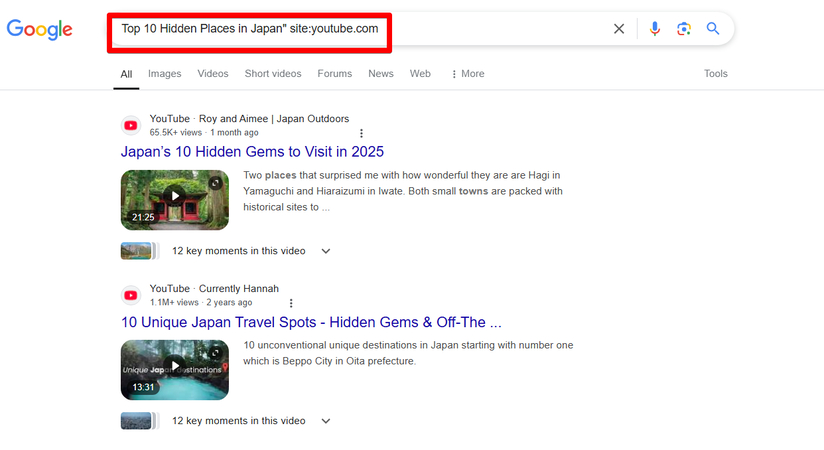Switch to the Web tab
The image size is (824, 450).
[x=420, y=74]
